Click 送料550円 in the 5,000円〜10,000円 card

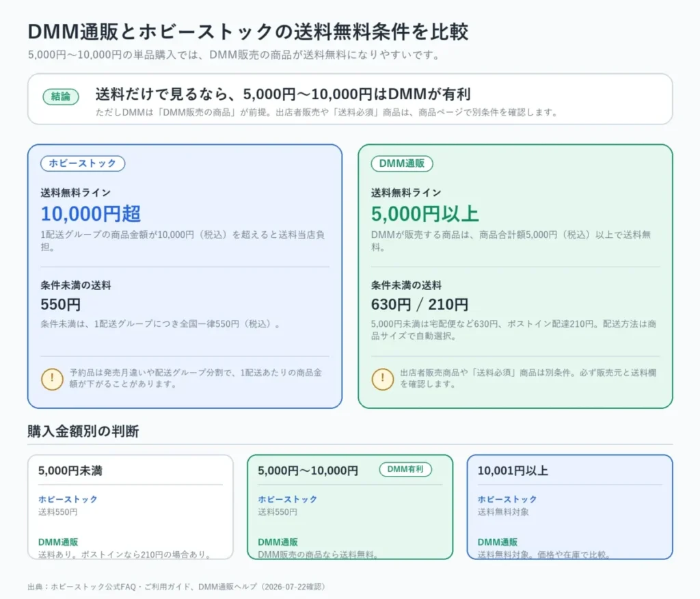[x=278, y=512]
